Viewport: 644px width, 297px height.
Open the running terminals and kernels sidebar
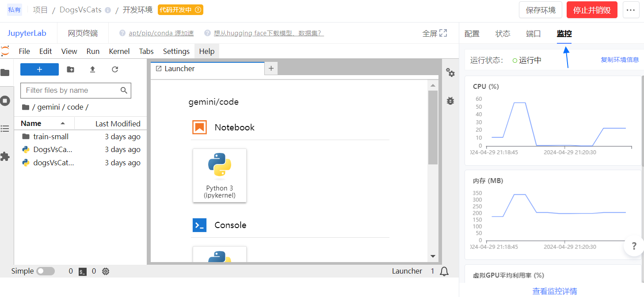coord(5,101)
